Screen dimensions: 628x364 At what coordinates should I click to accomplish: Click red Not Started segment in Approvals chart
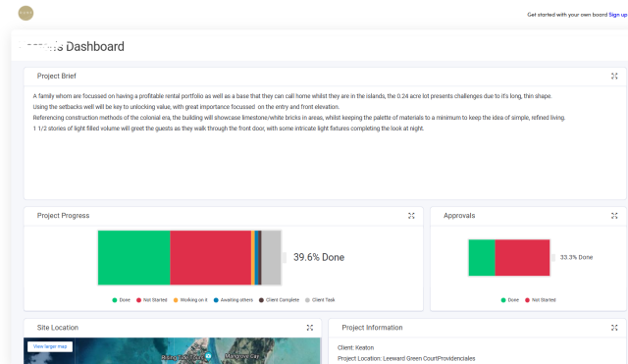point(523,257)
